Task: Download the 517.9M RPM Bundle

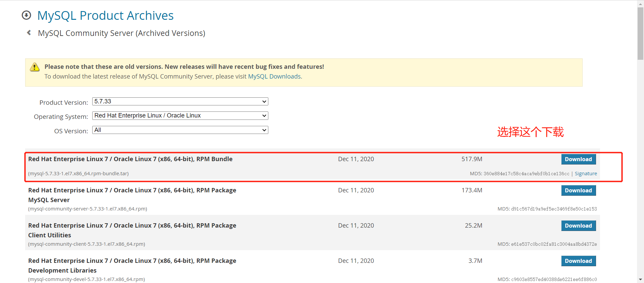Action: click(x=579, y=159)
